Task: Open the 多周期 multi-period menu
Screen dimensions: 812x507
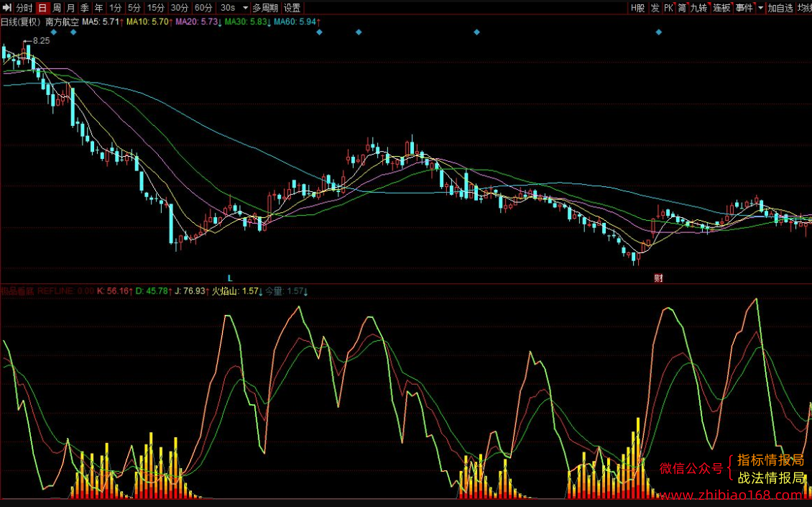Action: (265, 8)
